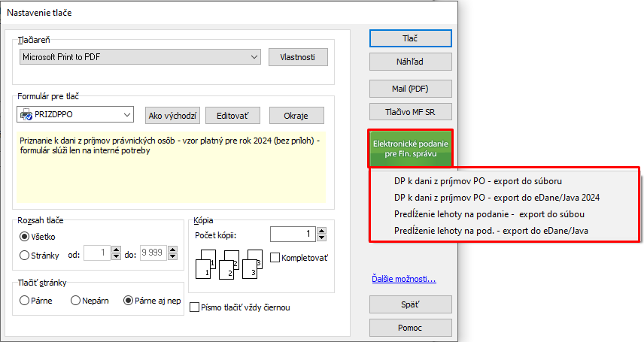Choose DP export do eDane/Java 2024
The image size is (644, 342).
point(497,198)
